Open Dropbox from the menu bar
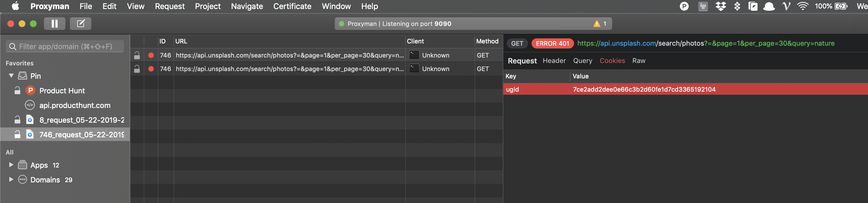This screenshot has height=203, width=868. point(721,6)
